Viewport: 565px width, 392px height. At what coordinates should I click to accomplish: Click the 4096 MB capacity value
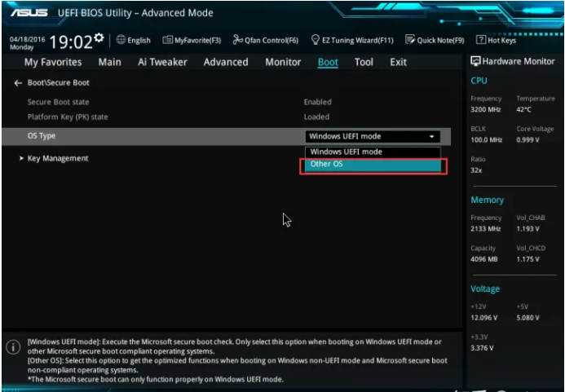[484, 259]
